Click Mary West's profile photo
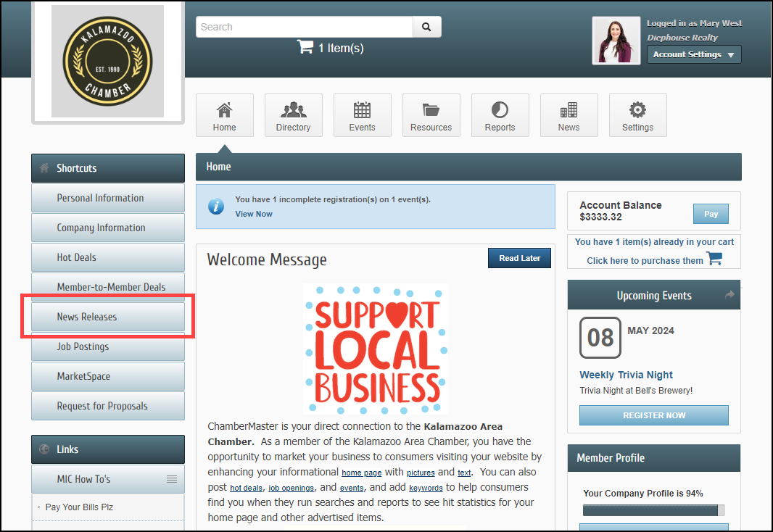This screenshot has width=773, height=532. pos(616,41)
